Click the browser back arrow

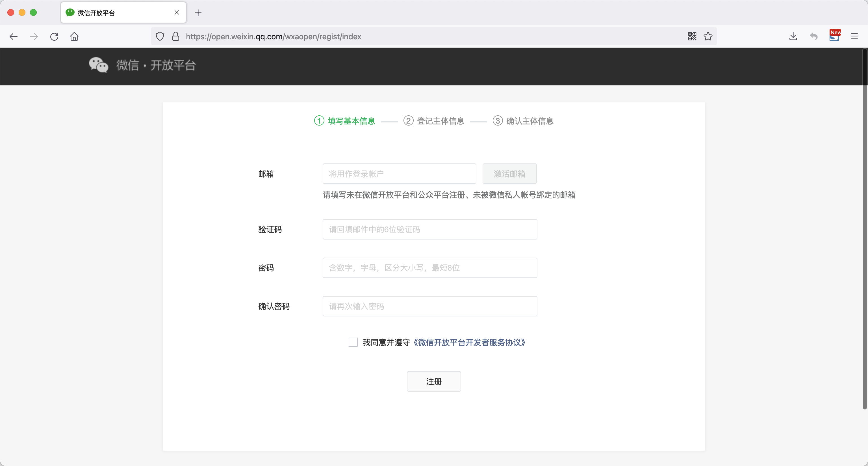14,36
